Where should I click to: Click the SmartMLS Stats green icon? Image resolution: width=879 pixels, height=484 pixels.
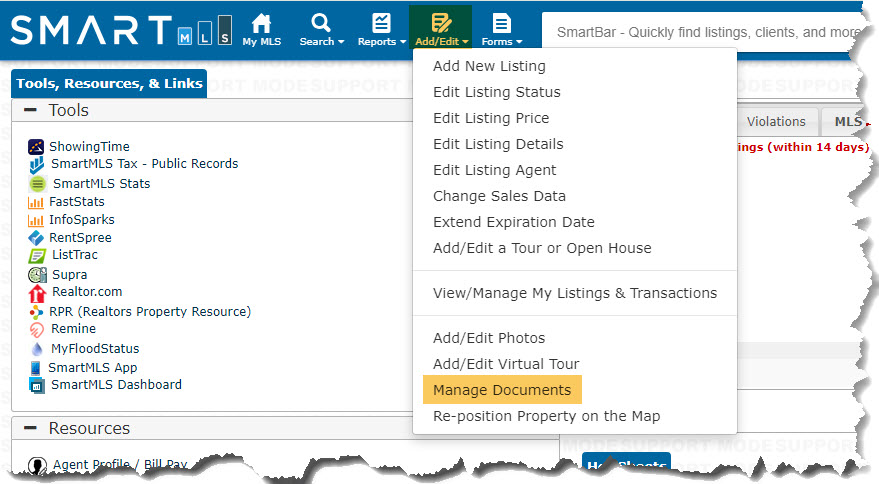(x=38, y=183)
